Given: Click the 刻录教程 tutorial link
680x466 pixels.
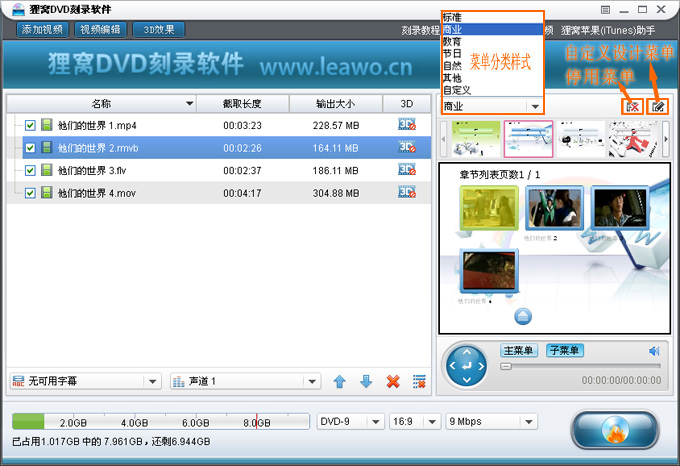Looking at the screenshot, I should 420,30.
